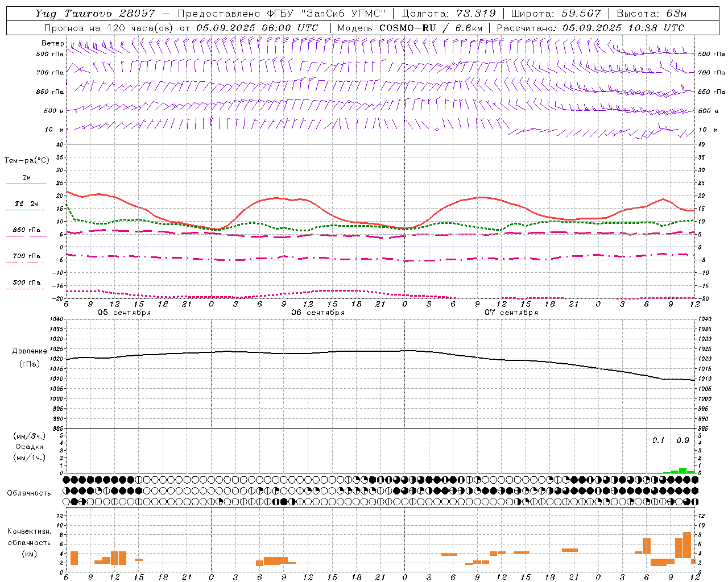The height and width of the screenshot is (582, 728).
Task: Click the latitude value 59.507
Action: pyautogui.click(x=581, y=14)
